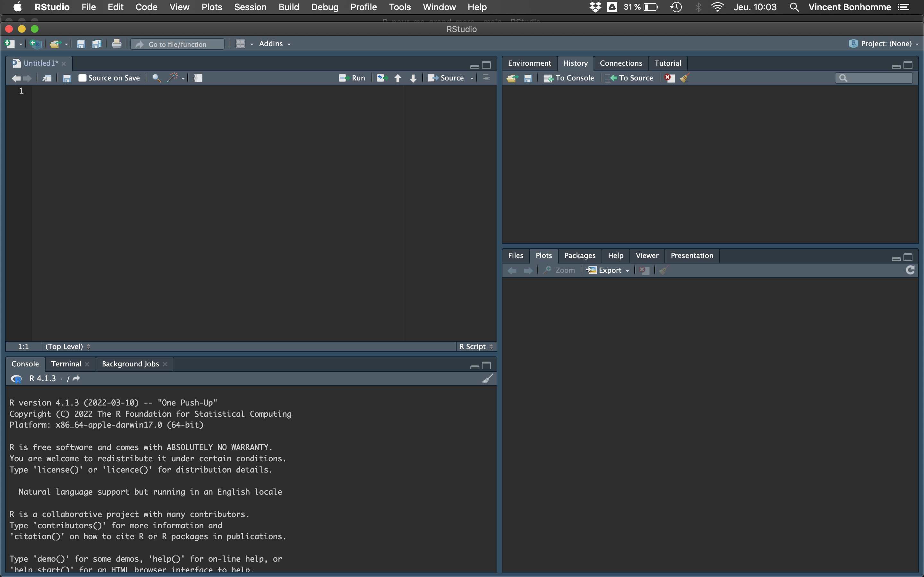Remove selected history entries with red X

(669, 78)
